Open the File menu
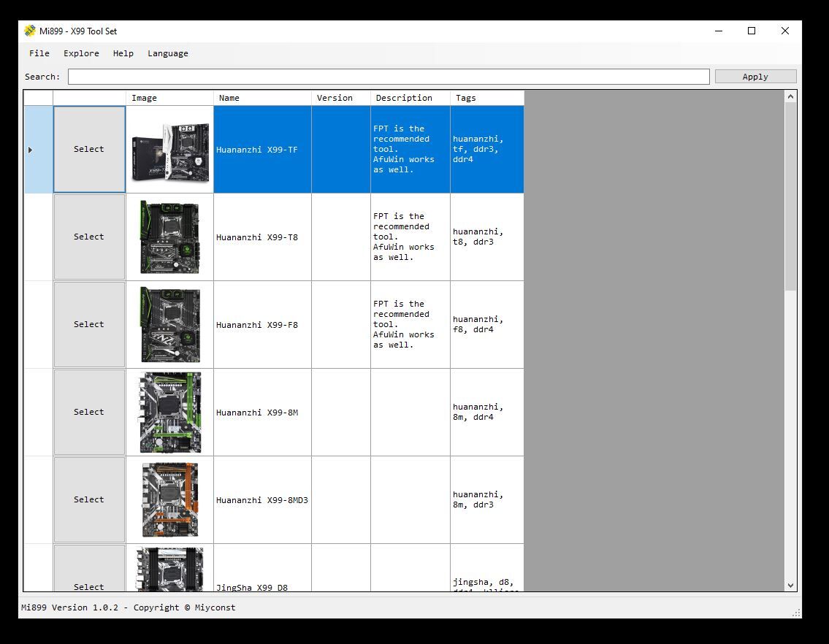Viewport: 829px width, 644px height. coord(39,53)
